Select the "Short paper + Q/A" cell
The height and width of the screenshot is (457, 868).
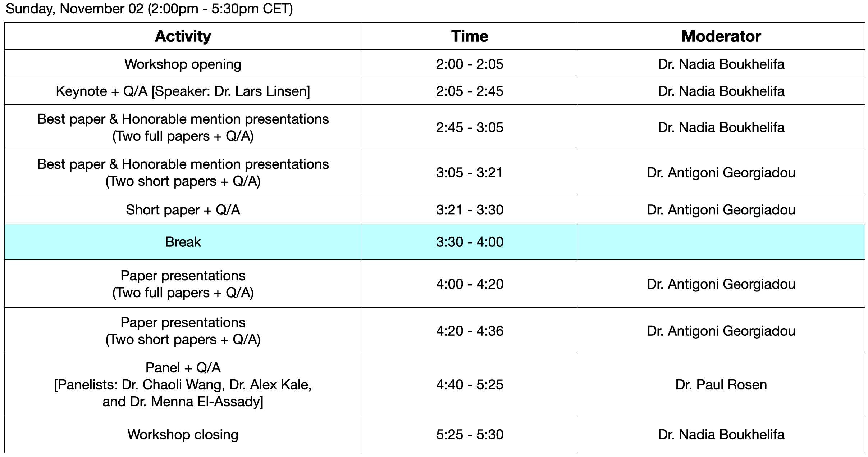[x=183, y=210]
